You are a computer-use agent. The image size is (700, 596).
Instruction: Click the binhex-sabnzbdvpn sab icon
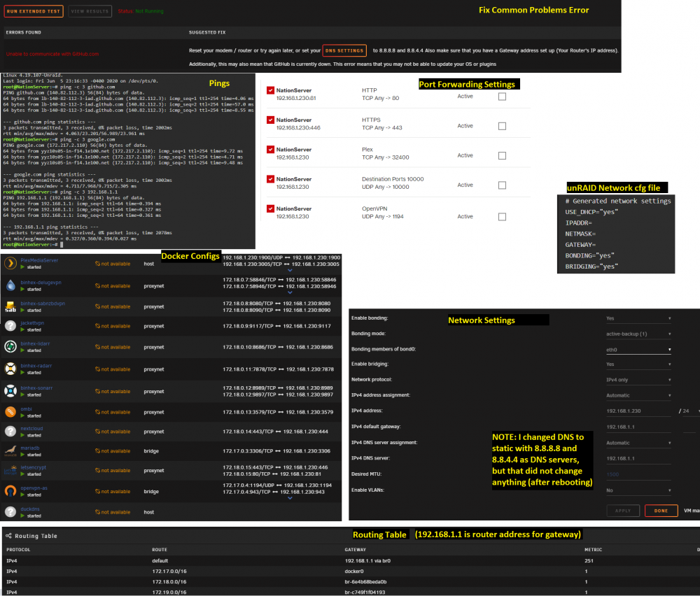click(10, 306)
